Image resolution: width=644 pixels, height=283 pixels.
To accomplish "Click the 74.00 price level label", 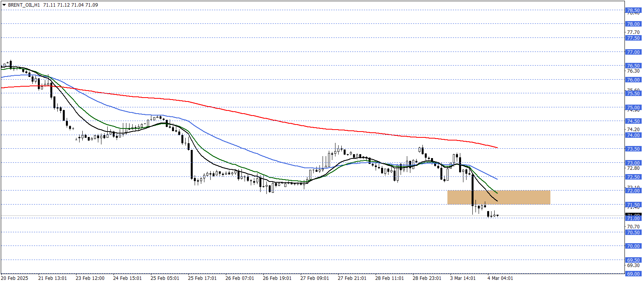I will pos(633,135).
